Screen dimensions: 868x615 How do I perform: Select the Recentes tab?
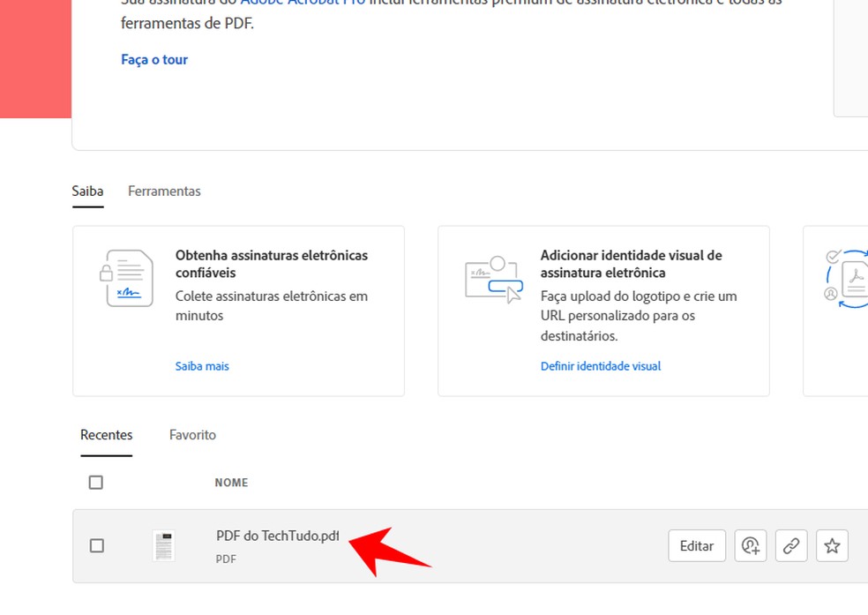[x=106, y=435]
